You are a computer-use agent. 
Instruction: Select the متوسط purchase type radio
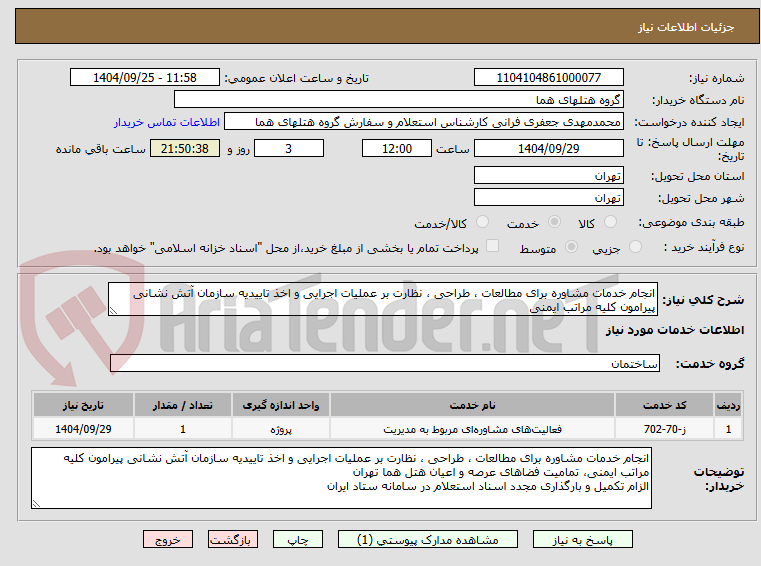(x=572, y=247)
